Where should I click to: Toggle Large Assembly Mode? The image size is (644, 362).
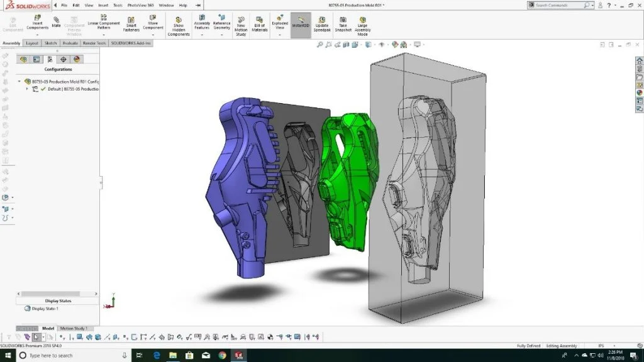[x=363, y=25]
